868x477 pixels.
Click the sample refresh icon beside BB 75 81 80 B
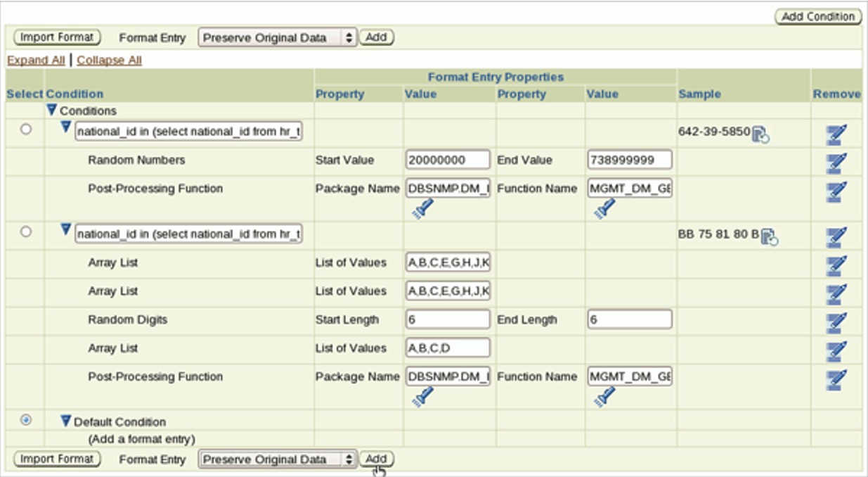(770, 237)
